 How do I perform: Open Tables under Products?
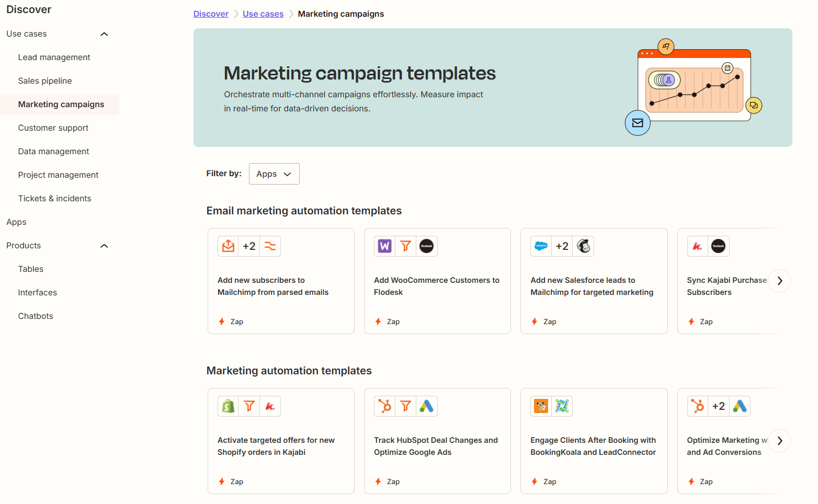[x=30, y=269]
